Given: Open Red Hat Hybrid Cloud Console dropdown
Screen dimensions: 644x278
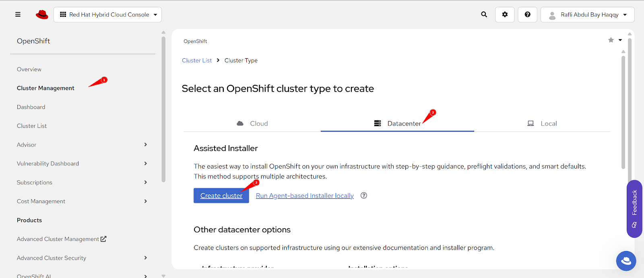Looking at the screenshot, I should (x=107, y=14).
